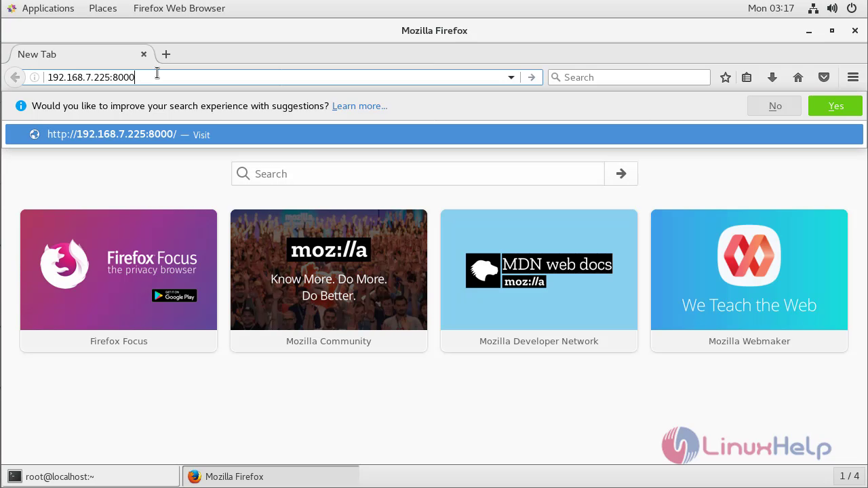Go to Home page icon
Image resolution: width=868 pixels, height=488 pixels.
(x=798, y=77)
